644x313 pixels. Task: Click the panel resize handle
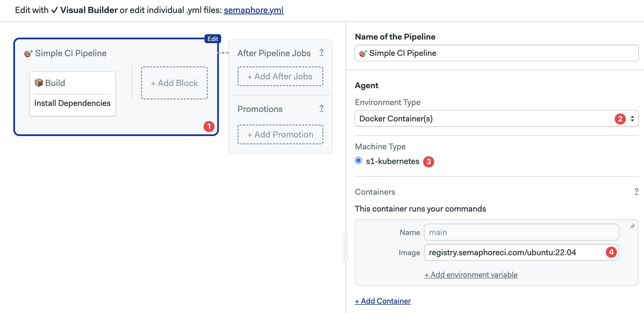[x=346, y=247]
